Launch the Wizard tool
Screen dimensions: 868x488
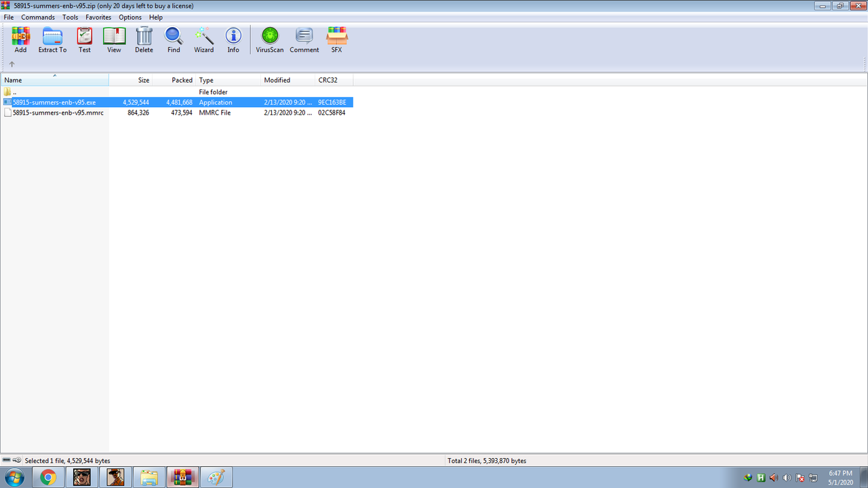pyautogui.click(x=203, y=40)
